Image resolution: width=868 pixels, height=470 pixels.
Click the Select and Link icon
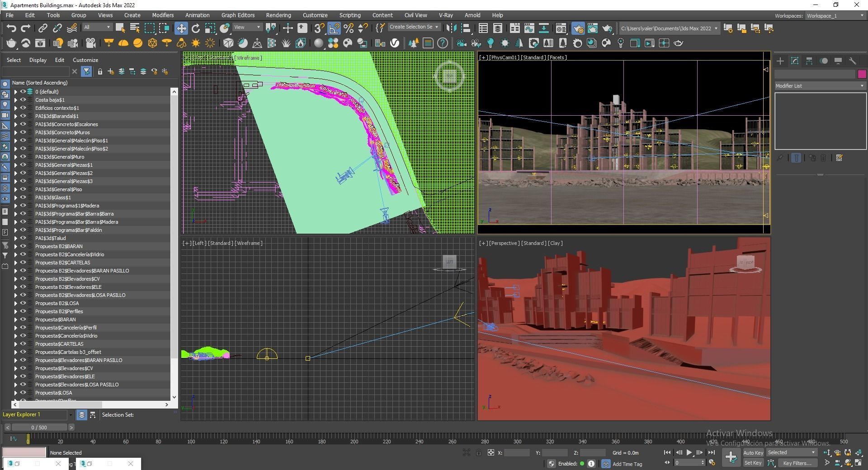(42, 28)
